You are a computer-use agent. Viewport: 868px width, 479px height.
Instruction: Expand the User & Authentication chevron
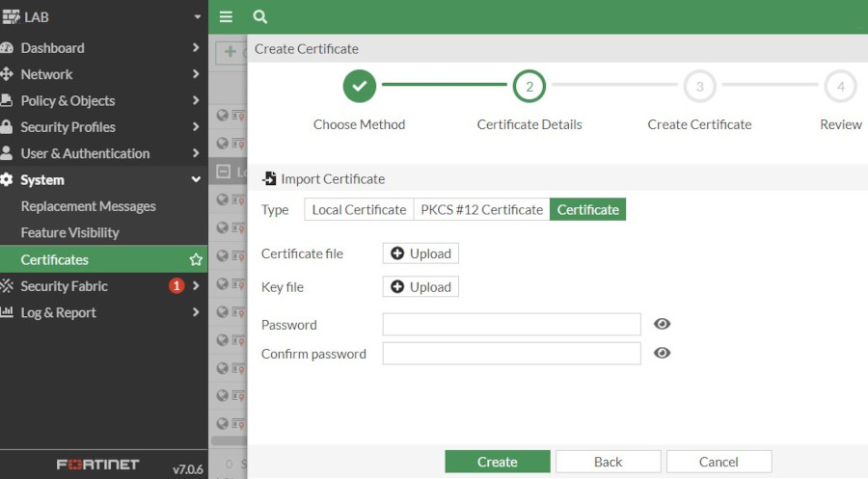[196, 152]
